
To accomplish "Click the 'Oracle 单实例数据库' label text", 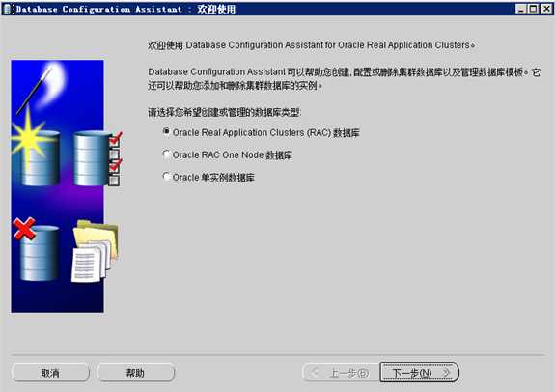I will (x=213, y=177).
